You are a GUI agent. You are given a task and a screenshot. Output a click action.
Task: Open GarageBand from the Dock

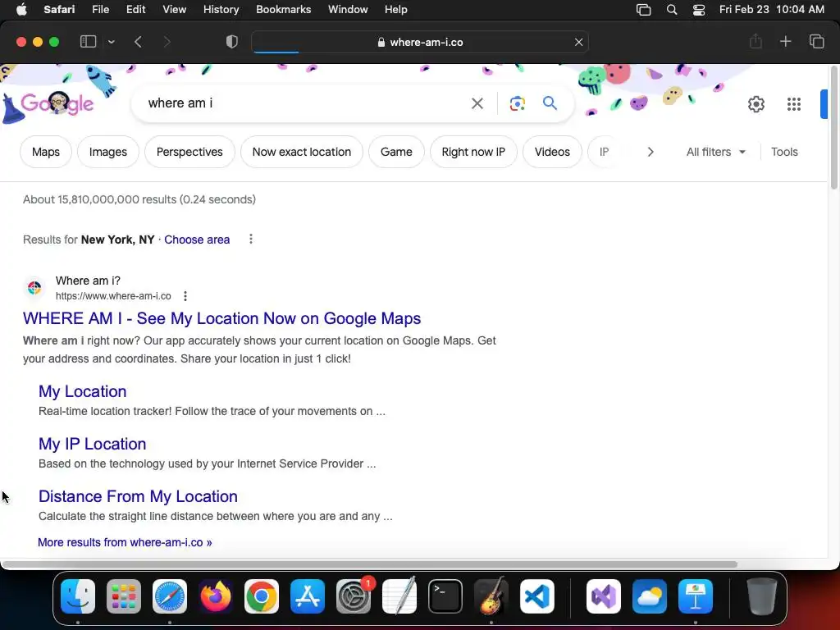pos(491,596)
